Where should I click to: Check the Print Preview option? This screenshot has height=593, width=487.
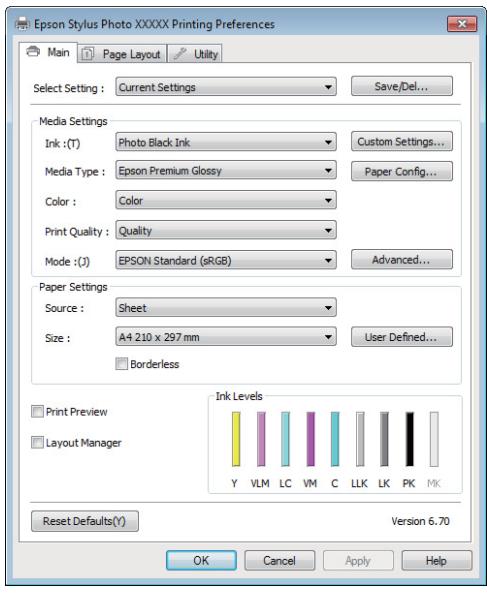coord(37,411)
